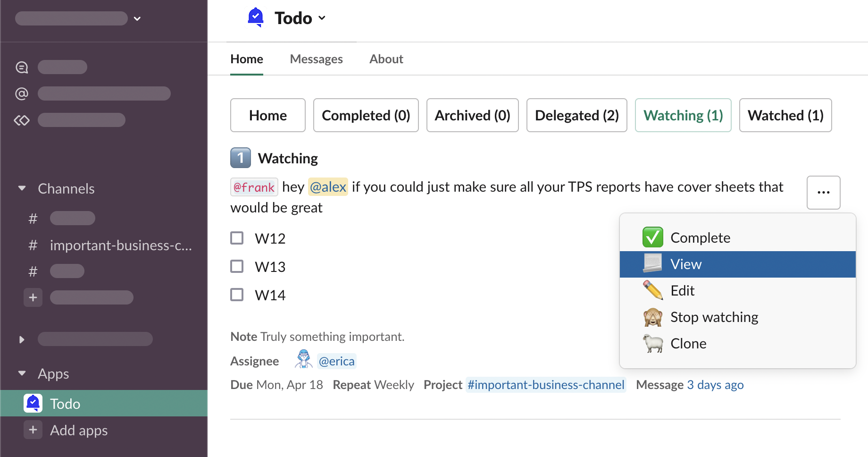This screenshot has width=868, height=457.
Task: Click the Todo app bell icon in header
Action: [x=255, y=17]
